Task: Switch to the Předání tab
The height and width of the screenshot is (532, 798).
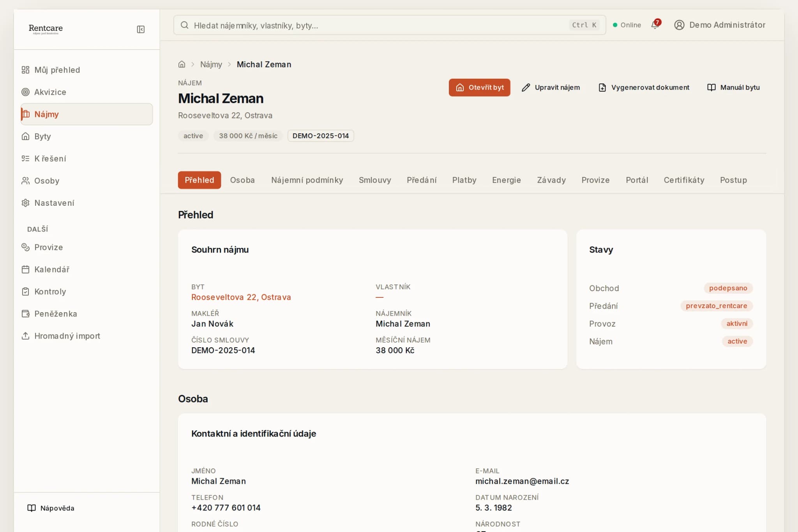Action: click(422, 180)
